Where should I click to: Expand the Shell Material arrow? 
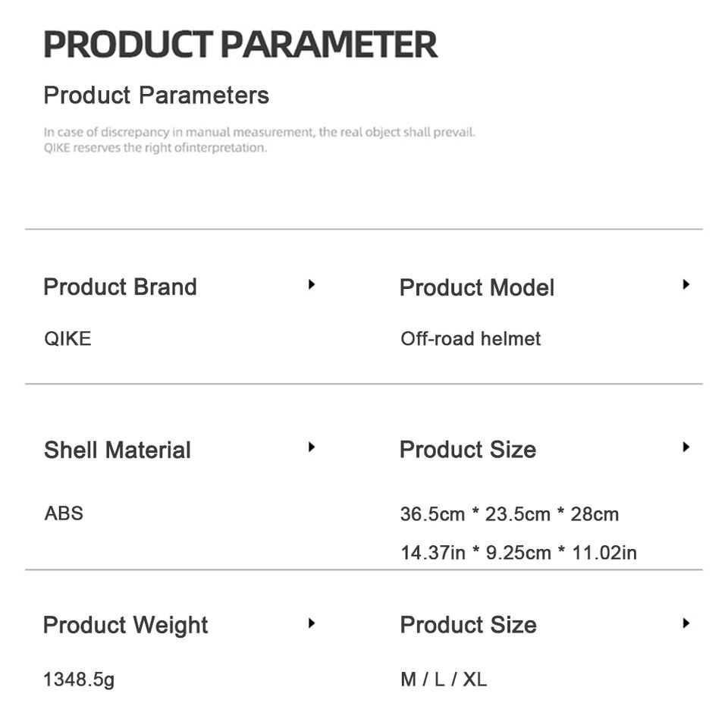311,447
